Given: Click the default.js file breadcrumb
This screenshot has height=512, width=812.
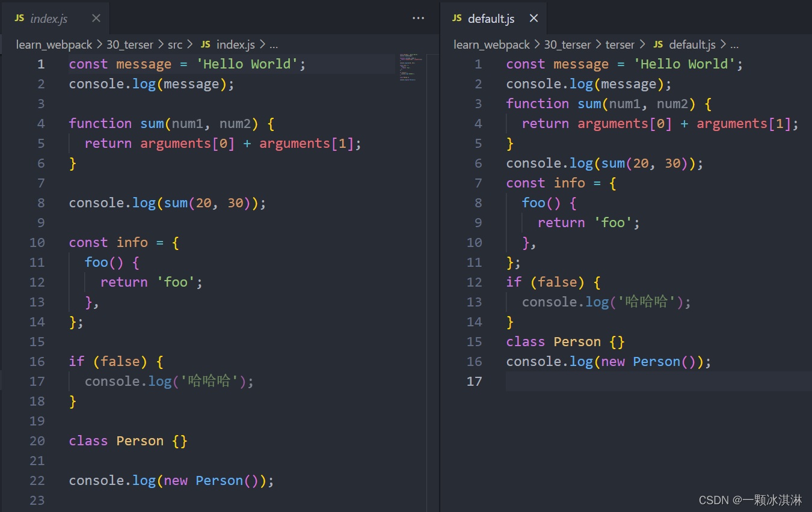Looking at the screenshot, I should point(684,44).
